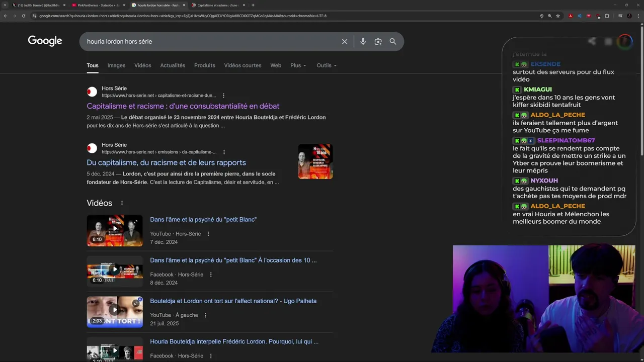Expand the Plus filter dropdown
This screenshot has width=644, height=362.
pos(298,65)
